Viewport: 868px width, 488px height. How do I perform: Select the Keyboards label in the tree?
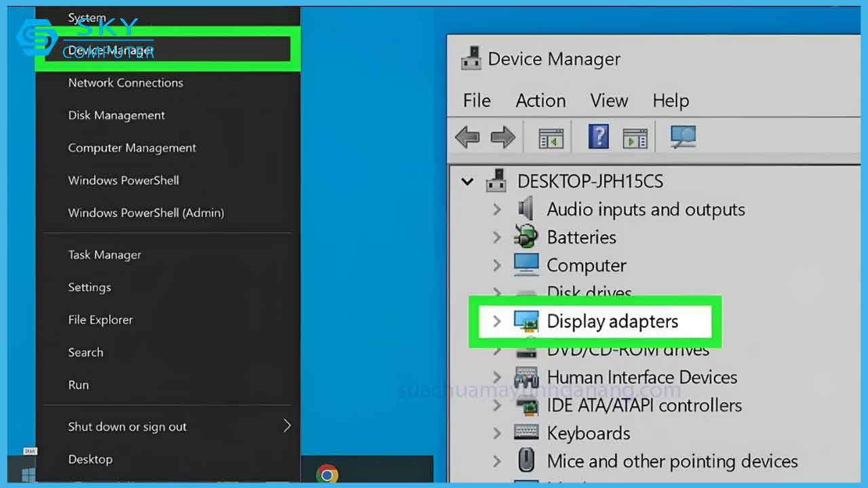point(589,433)
